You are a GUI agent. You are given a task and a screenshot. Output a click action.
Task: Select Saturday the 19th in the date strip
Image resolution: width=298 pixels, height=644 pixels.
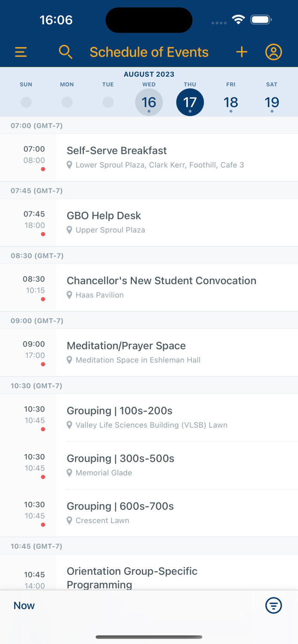(x=272, y=102)
